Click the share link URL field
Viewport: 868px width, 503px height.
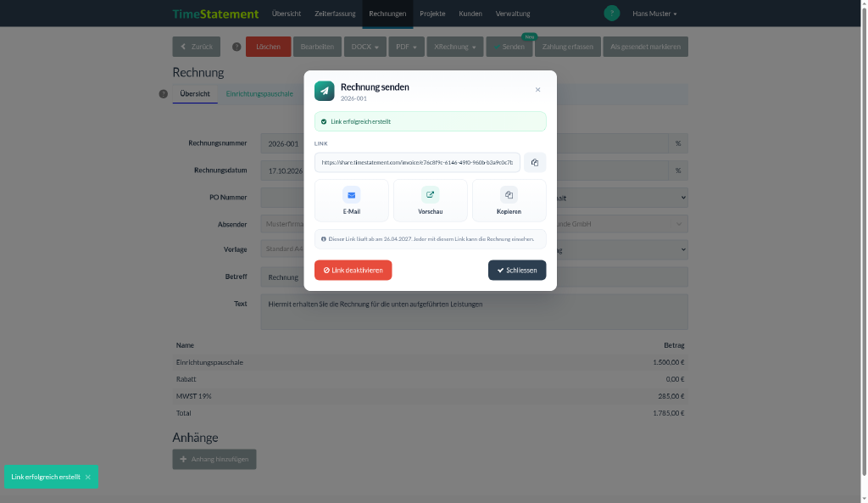click(x=417, y=162)
